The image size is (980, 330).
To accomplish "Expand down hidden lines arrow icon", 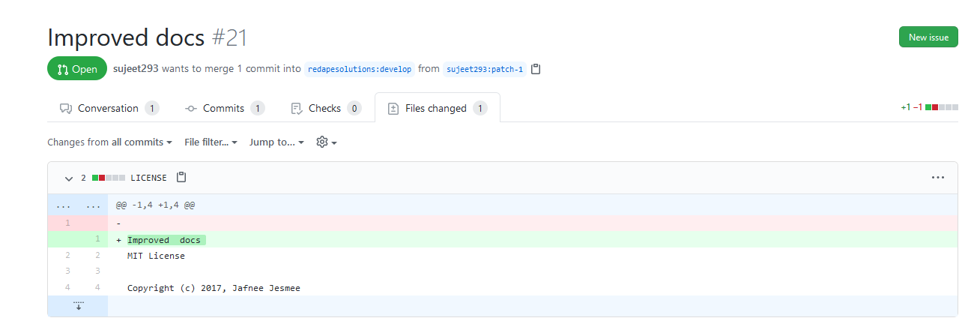I will [78, 305].
